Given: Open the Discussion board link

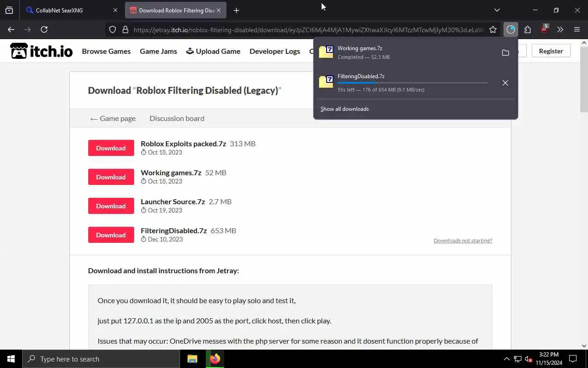Looking at the screenshot, I should tap(177, 118).
